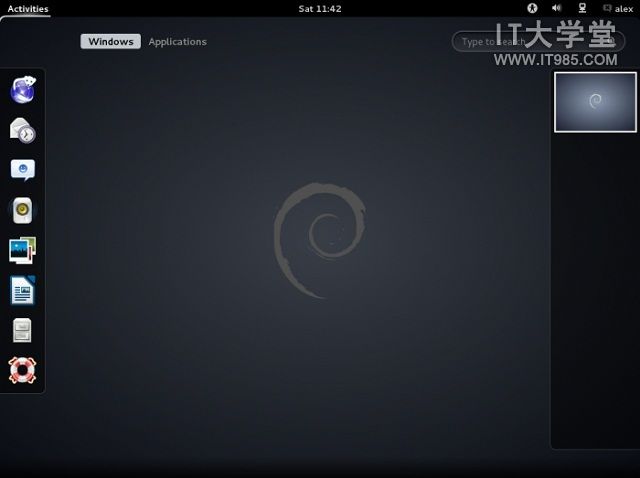Viewport: 640px width, 478px height.
Task: Launch Rhythmbox music player speaker icon
Action: (x=22, y=210)
